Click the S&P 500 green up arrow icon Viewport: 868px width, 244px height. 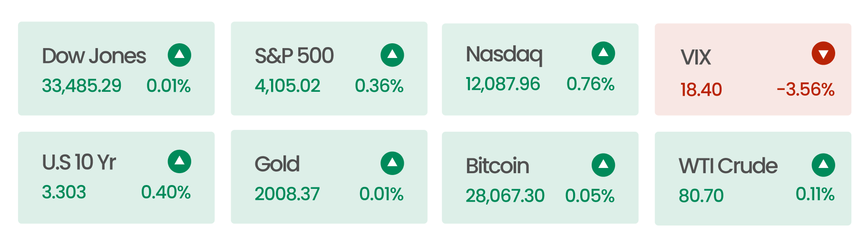click(392, 55)
